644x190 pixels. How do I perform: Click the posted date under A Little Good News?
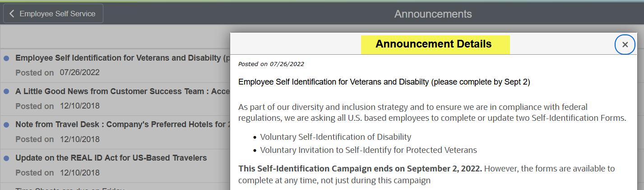(x=79, y=106)
